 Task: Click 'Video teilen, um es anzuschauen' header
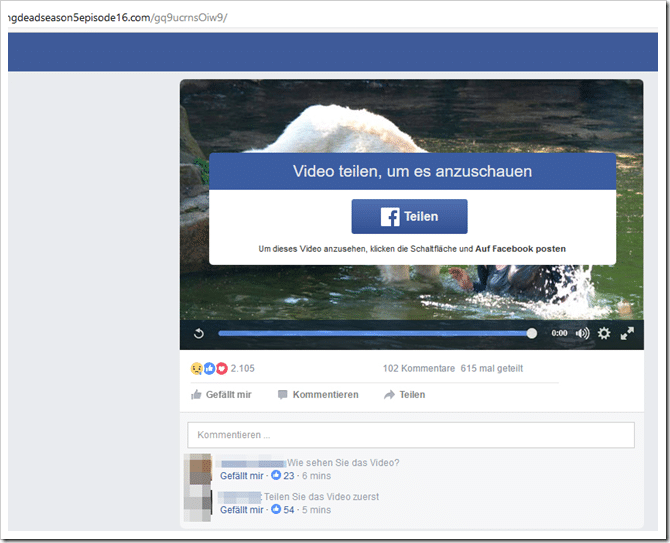[412, 171]
